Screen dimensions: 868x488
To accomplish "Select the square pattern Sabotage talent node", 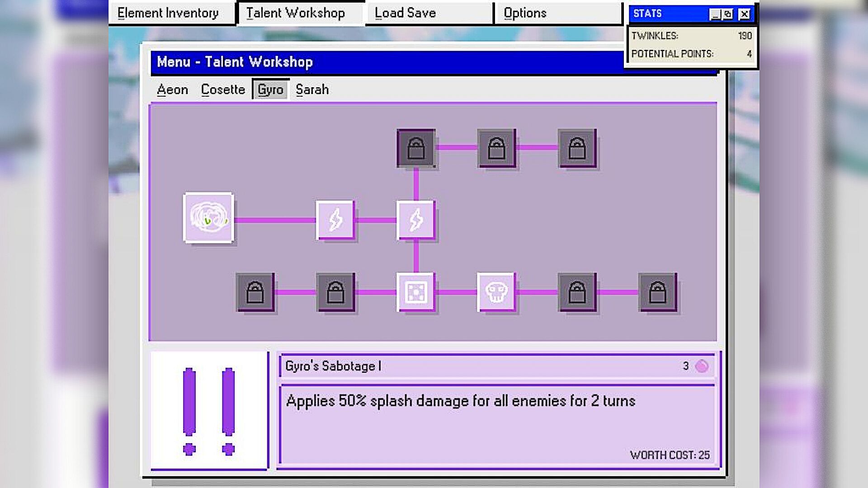I will (x=415, y=292).
